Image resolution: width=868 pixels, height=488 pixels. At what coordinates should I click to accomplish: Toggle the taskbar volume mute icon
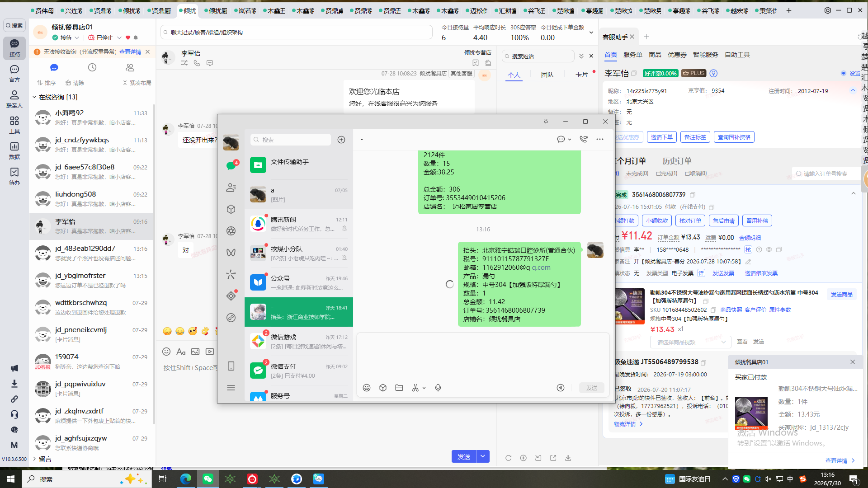click(x=768, y=479)
